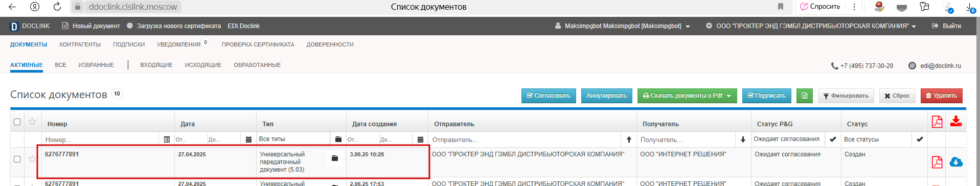Open the Maksimpgbot user dropdown
The height and width of the screenshot is (186, 980).
click(x=623, y=26)
